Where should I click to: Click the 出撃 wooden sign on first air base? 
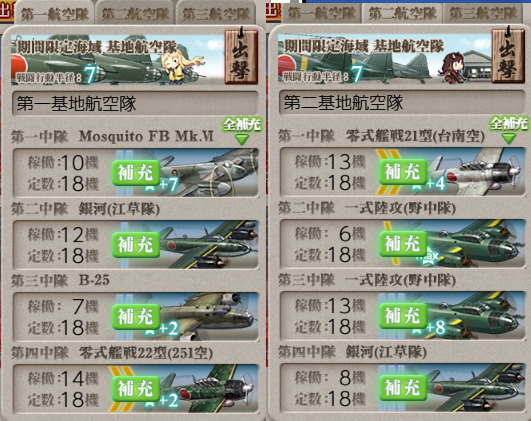point(241,56)
